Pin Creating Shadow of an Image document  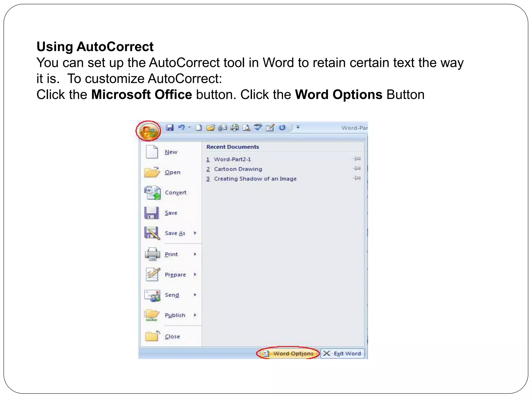coord(357,178)
